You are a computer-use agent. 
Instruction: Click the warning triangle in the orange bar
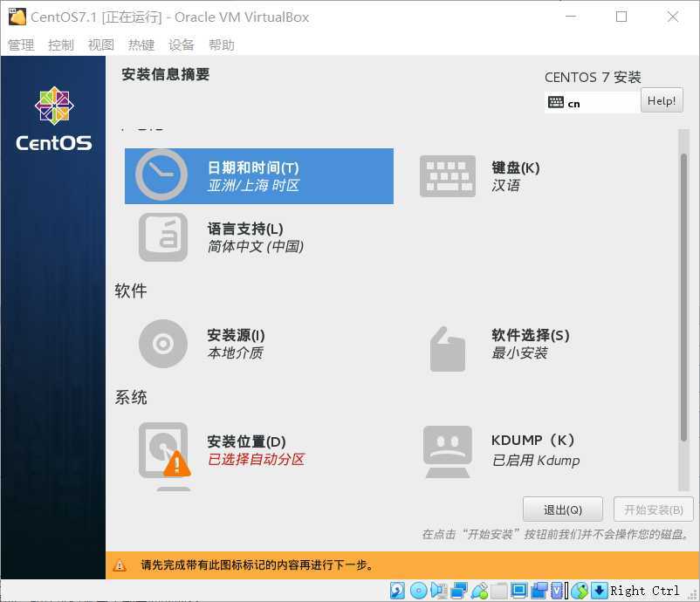[120, 565]
